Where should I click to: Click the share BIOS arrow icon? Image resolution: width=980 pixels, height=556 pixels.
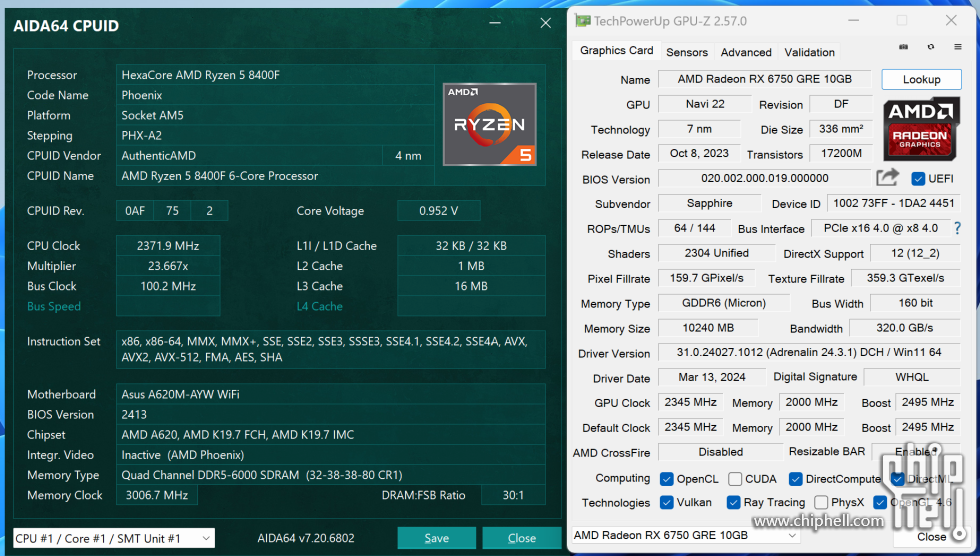[x=887, y=178]
